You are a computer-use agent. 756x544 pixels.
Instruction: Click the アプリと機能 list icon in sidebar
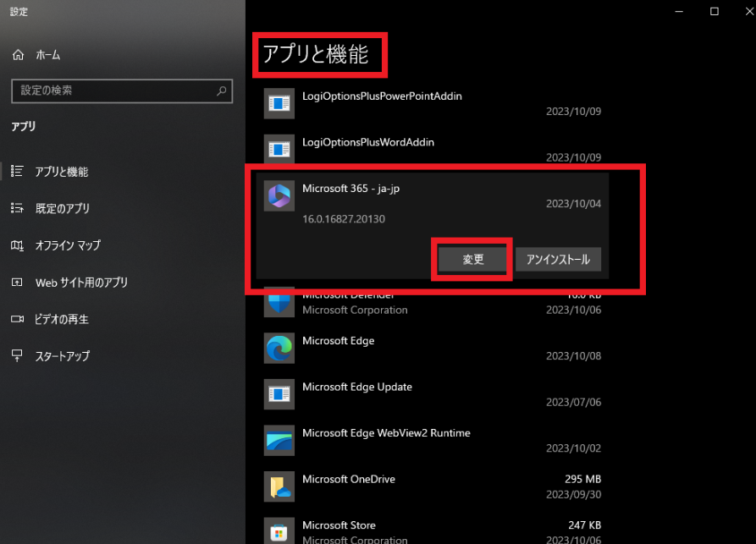pyautogui.click(x=18, y=171)
